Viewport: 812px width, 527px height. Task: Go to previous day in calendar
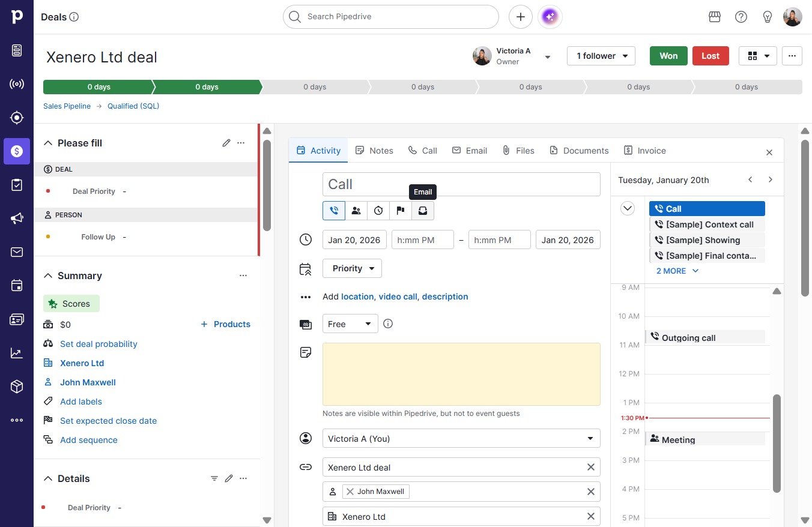point(750,179)
